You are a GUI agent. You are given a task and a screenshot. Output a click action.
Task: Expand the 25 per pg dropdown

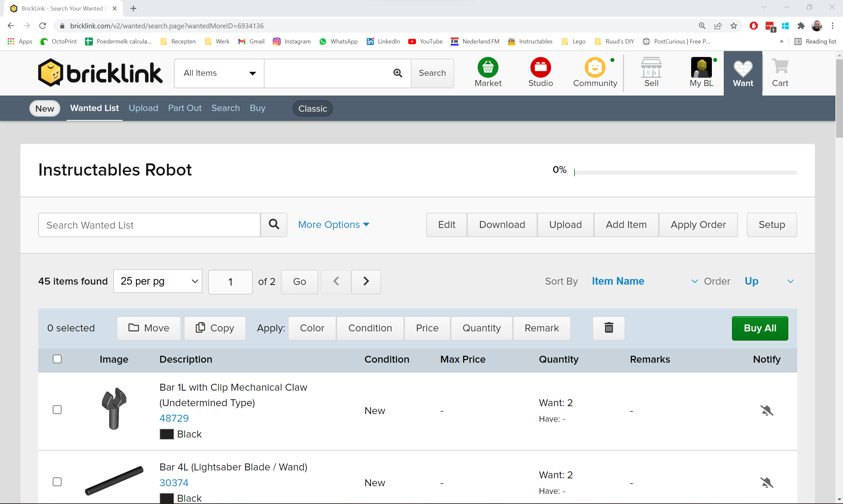(158, 281)
